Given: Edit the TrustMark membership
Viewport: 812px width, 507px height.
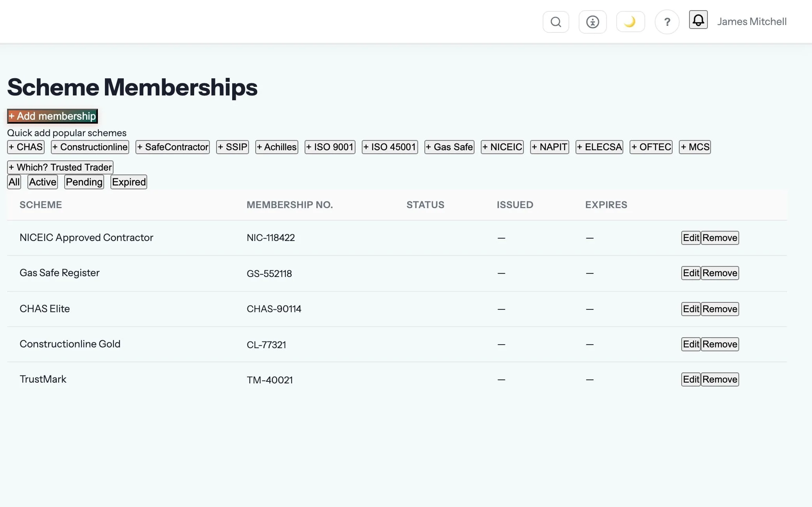Looking at the screenshot, I should point(691,379).
